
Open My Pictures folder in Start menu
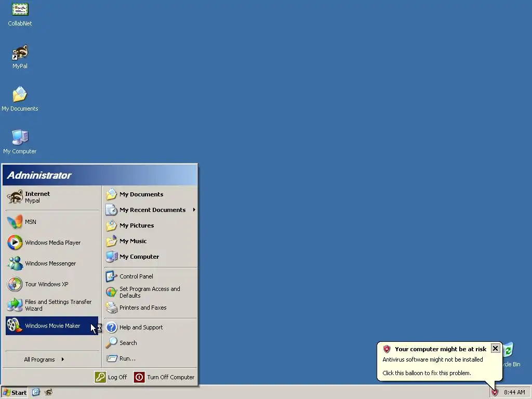[151, 225]
